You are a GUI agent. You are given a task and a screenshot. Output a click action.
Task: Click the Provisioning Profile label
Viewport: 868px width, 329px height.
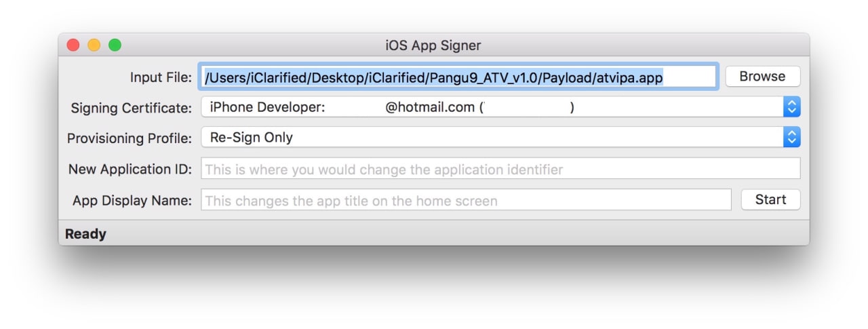tap(130, 138)
